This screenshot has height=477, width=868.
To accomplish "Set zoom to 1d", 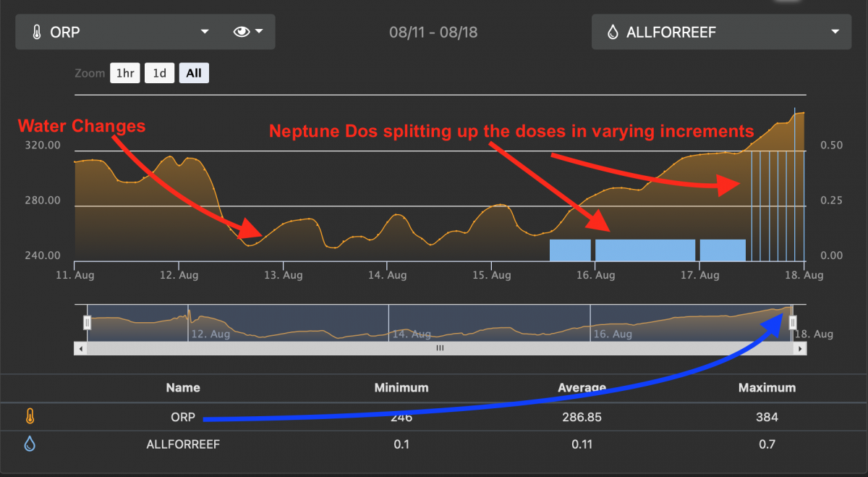I will pos(159,73).
